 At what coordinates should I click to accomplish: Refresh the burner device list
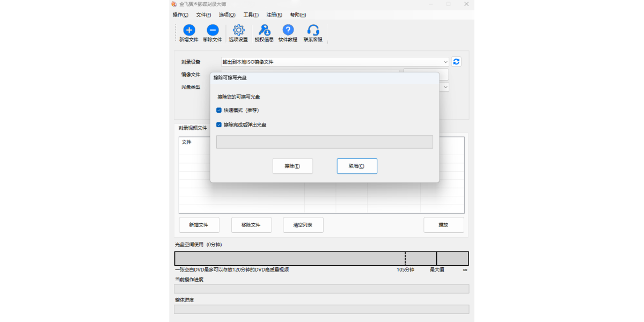(x=456, y=62)
